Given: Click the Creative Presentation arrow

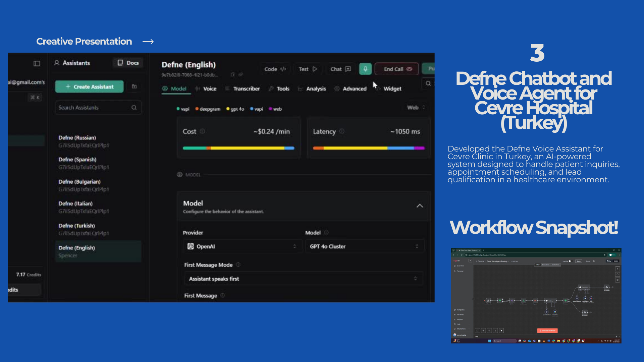Looking at the screenshot, I should pos(148,42).
